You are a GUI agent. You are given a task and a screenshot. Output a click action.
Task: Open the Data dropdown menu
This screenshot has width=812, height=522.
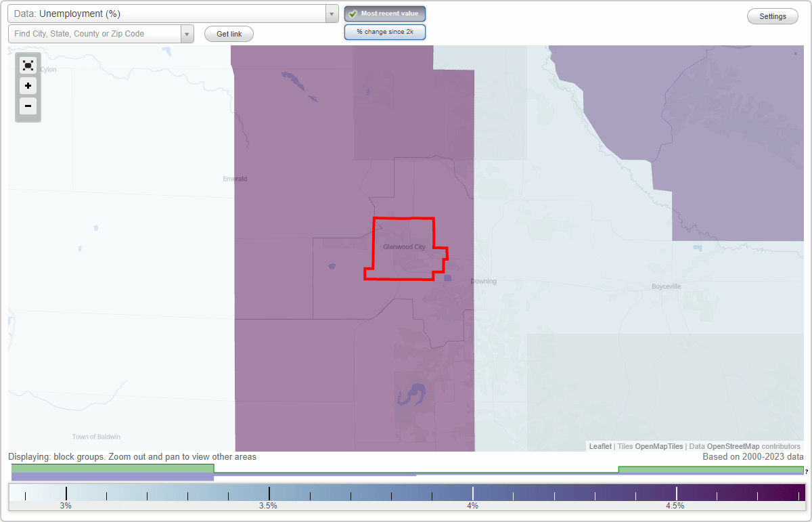click(331, 13)
